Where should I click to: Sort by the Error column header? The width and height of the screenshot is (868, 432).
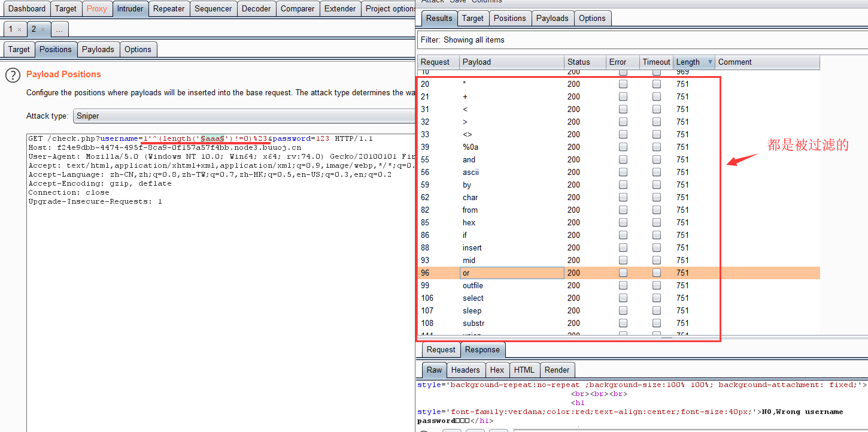(x=623, y=62)
